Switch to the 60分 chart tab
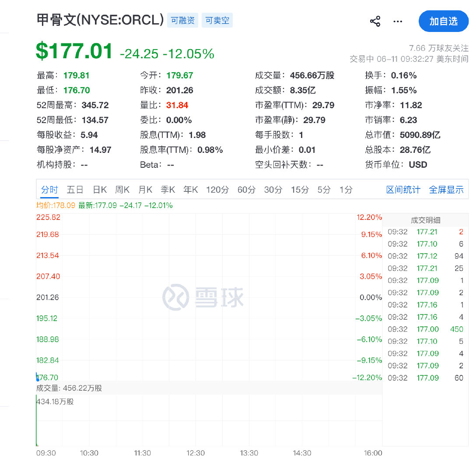This screenshot has height=473, width=476. (246, 190)
